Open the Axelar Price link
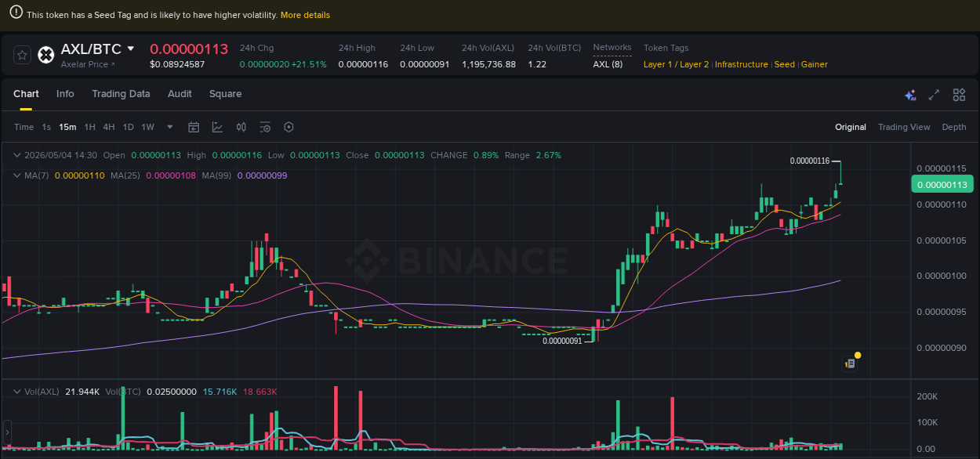The image size is (980, 459). 88,64
